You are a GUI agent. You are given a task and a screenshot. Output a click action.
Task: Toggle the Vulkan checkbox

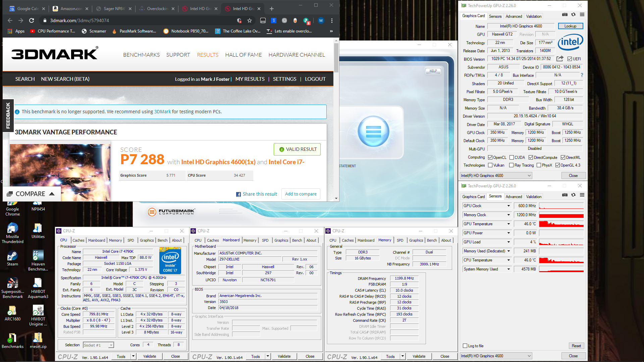(x=490, y=165)
